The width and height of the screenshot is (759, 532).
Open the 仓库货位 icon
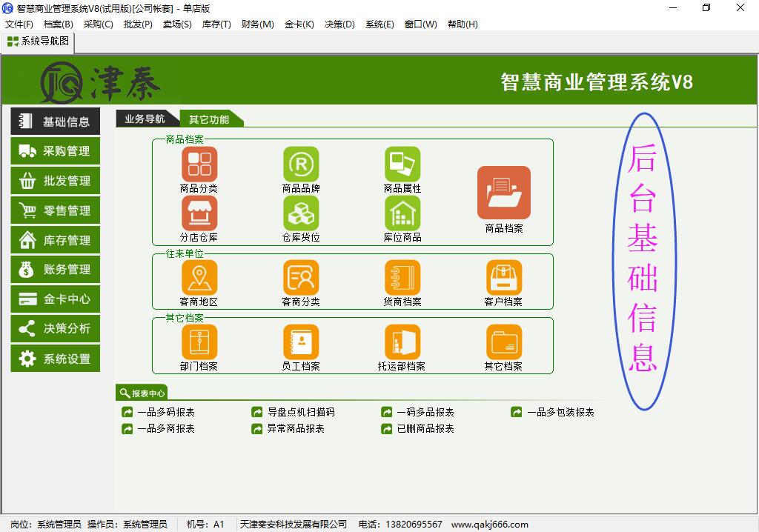pos(301,213)
